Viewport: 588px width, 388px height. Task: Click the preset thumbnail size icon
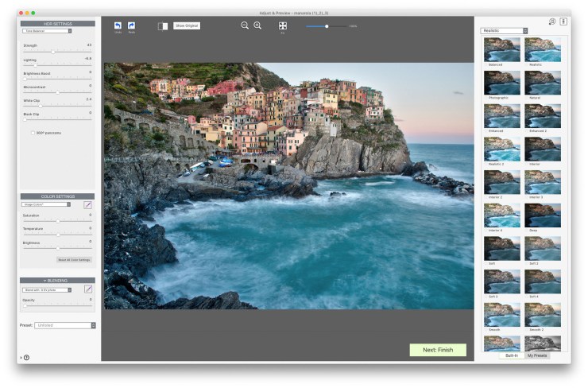point(552,21)
